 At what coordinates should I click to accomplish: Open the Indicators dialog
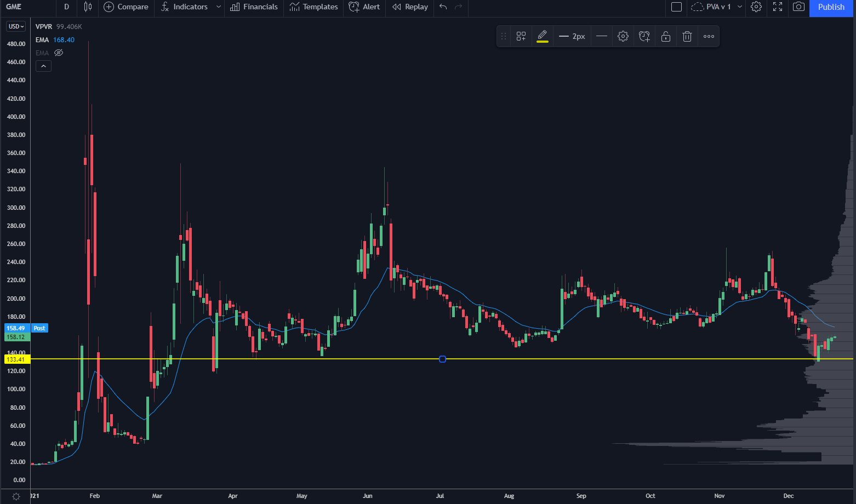coord(184,7)
